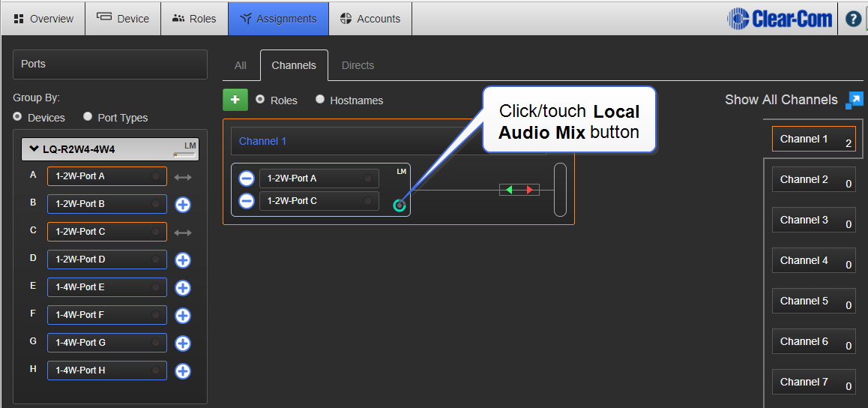Viewport: 868px width, 408px height.
Task: Click green add channel plus button
Action: (x=235, y=100)
